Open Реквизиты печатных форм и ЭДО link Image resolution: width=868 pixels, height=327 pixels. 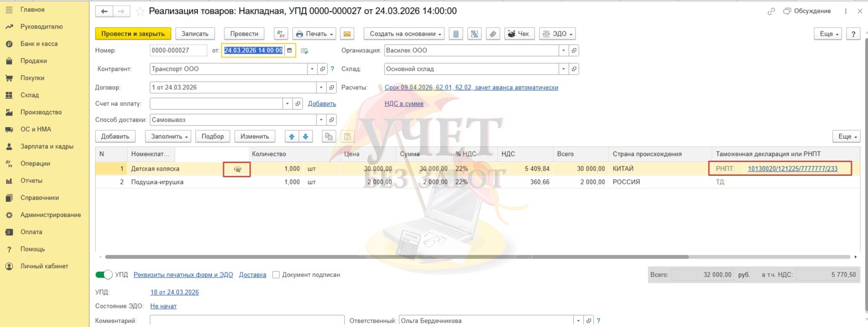183,275
